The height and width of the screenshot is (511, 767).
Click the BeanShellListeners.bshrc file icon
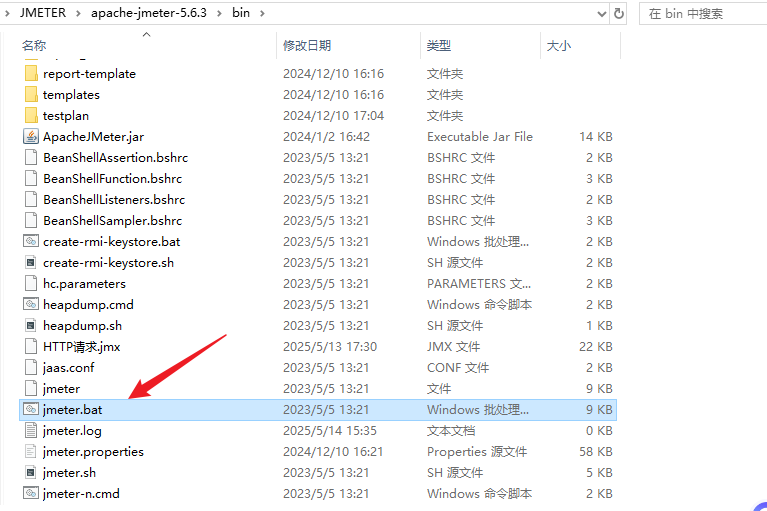(x=31, y=200)
